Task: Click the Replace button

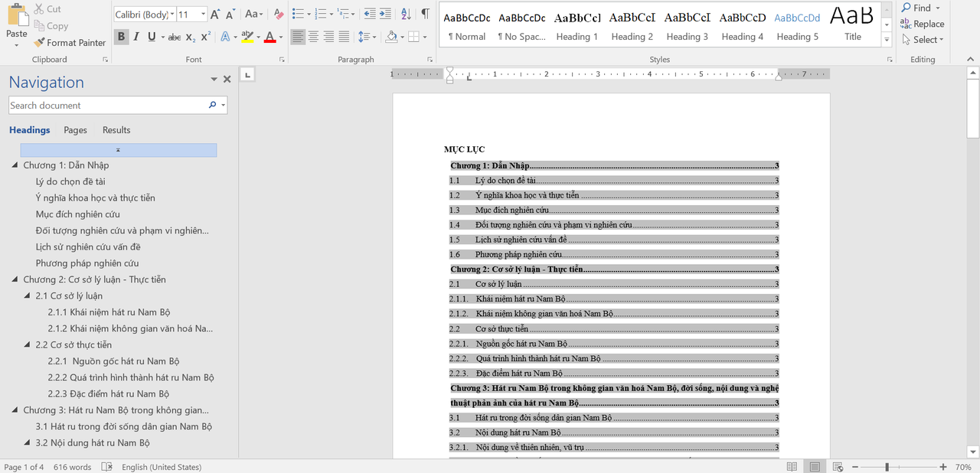Action: pos(923,24)
